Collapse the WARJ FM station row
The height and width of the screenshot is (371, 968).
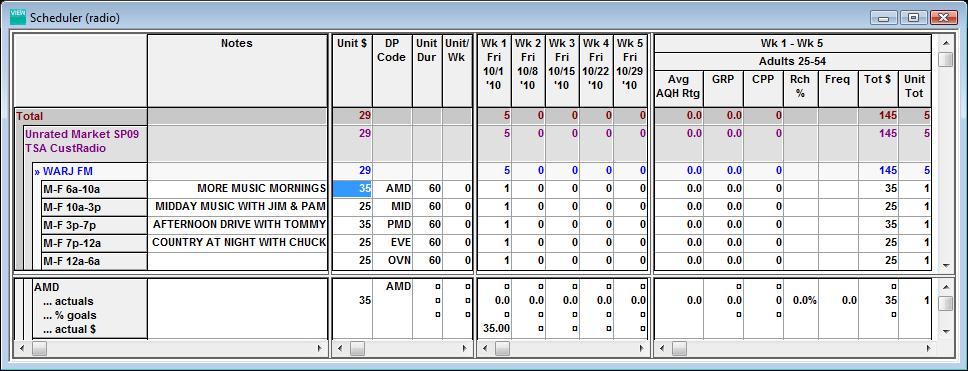38,171
